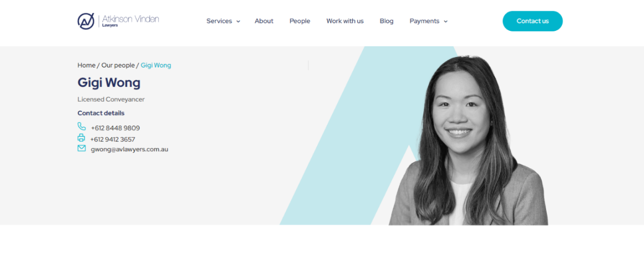Click the Gigi Wong breadcrumb link
This screenshot has height=256, width=644.
pyautogui.click(x=156, y=65)
